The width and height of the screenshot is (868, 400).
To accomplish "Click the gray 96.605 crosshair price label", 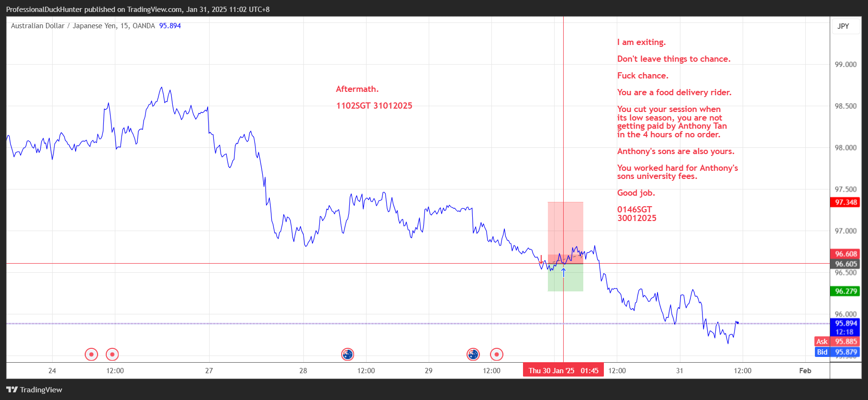I will tap(846, 264).
